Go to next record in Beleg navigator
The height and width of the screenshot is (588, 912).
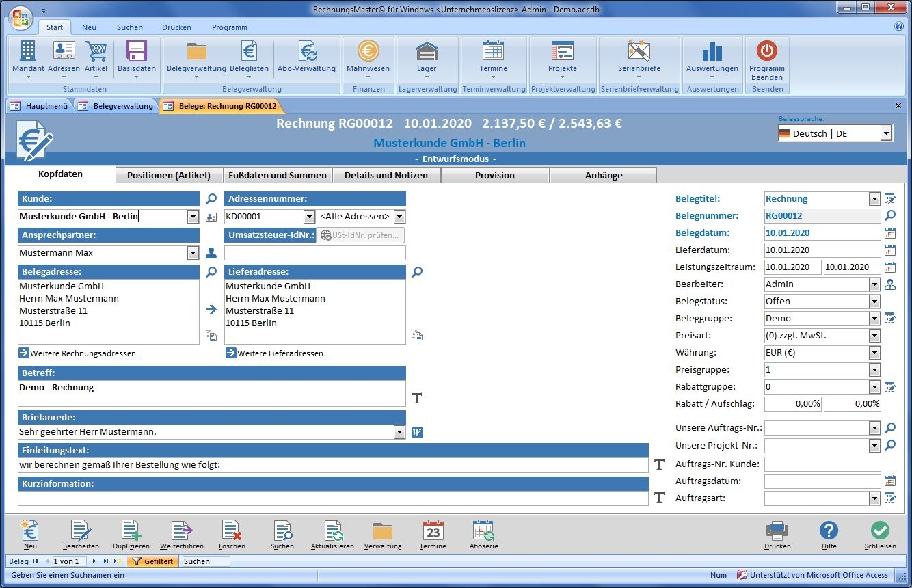[94, 561]
